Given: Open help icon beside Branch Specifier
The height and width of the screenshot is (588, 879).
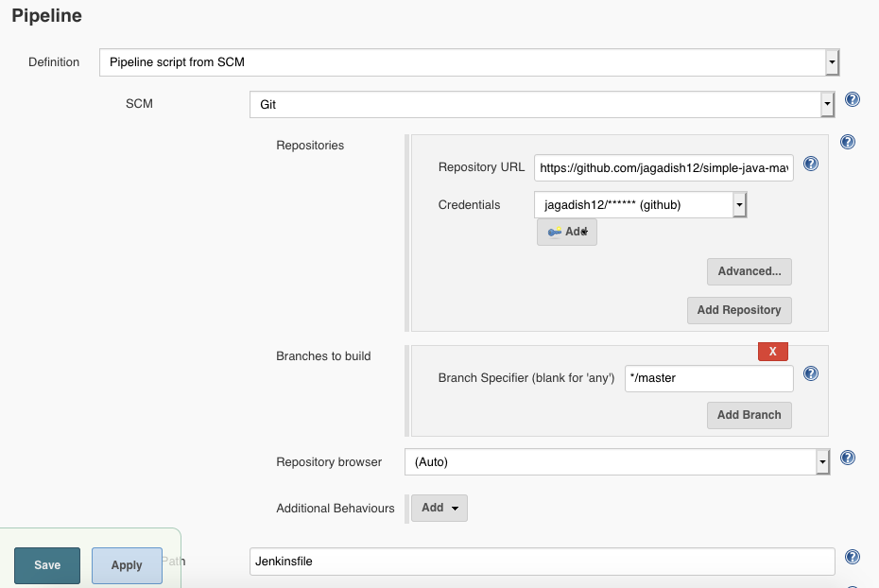Looking at the screenshot, I should [x=811, y=373].
